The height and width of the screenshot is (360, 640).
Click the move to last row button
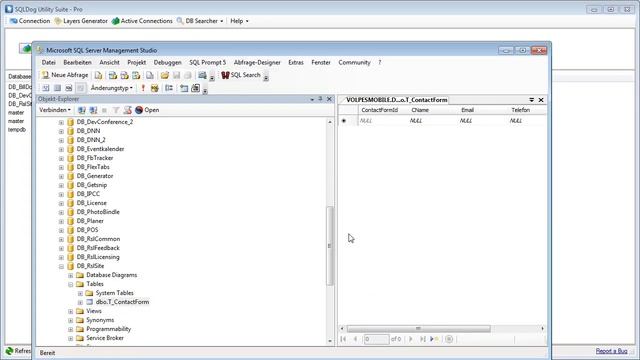click(x=423, y=339)
